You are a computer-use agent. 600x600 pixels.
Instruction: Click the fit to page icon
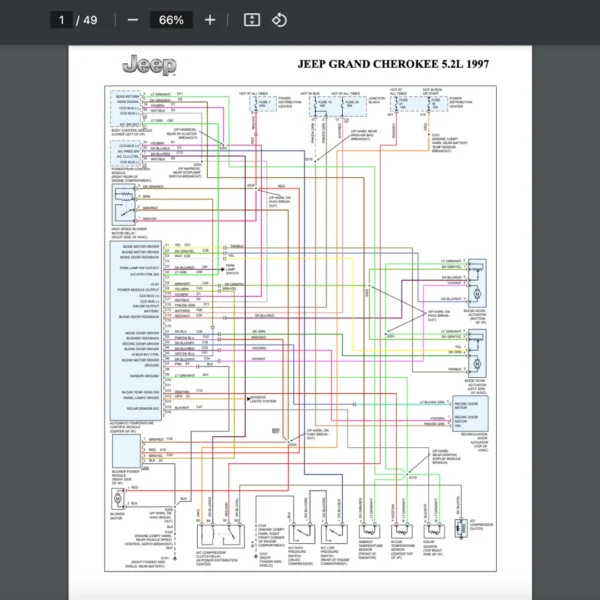252,20
